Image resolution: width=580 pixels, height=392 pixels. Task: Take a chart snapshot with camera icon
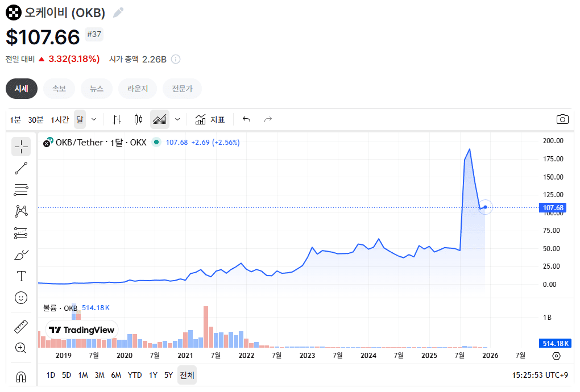pyautogui.click(x=562, y=119)
